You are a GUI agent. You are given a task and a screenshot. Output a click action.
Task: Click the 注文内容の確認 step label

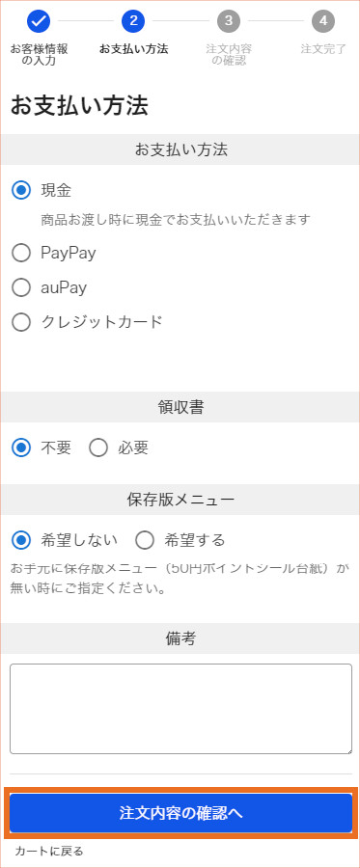[229, 55]
